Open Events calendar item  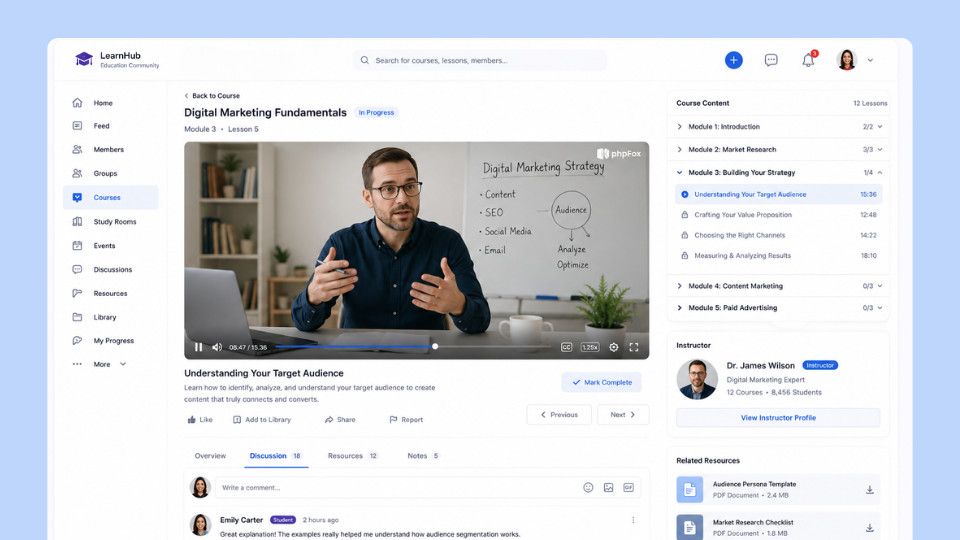[104, 246]
